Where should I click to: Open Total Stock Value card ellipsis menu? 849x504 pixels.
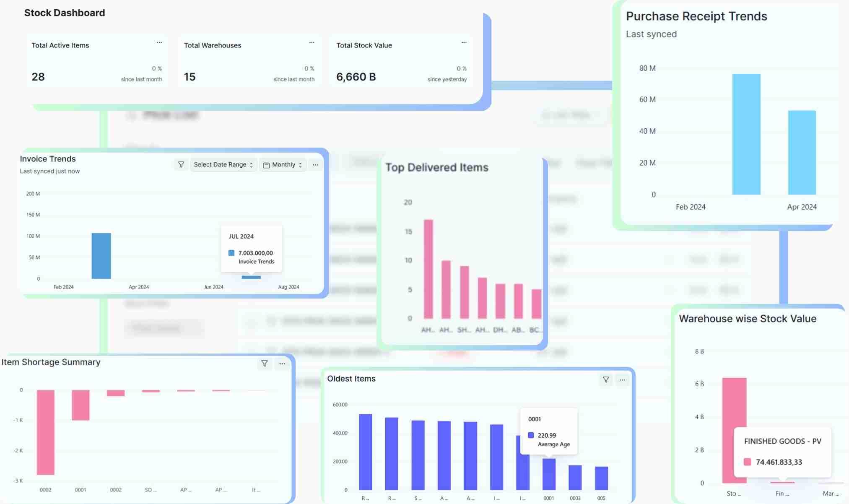(x=464, y=42)
